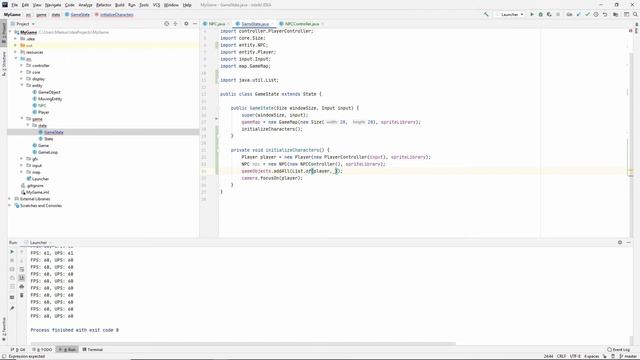Image resolution: width=640 pixels, height=360 pixels.
Task: Update project with the blue VCS arrow
Action: pos(578,14)
